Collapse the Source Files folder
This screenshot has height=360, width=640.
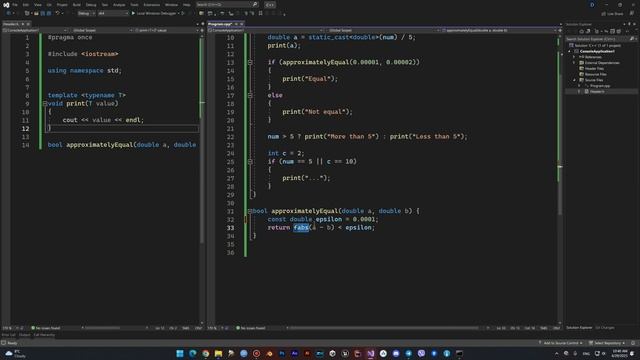[x=574, y=80]
